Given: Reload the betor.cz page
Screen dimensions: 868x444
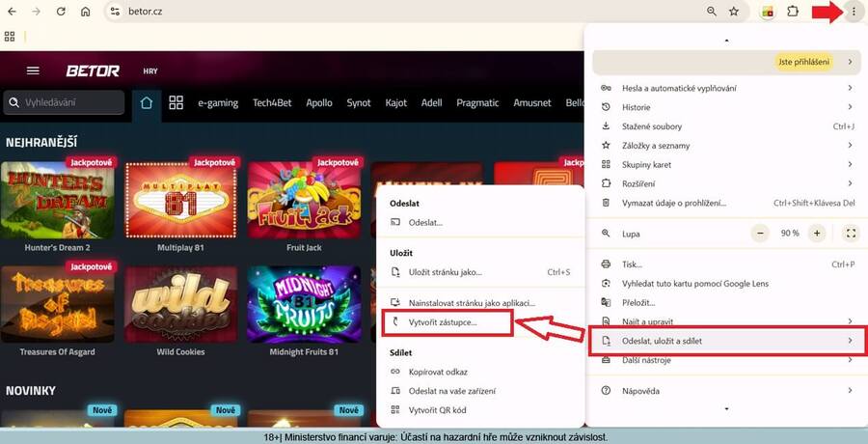Looking at the screenshot, I should click(x=61, y=11).
